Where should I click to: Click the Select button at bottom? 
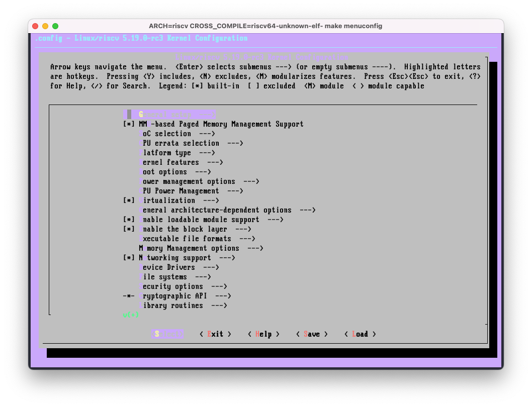[167, 334]
